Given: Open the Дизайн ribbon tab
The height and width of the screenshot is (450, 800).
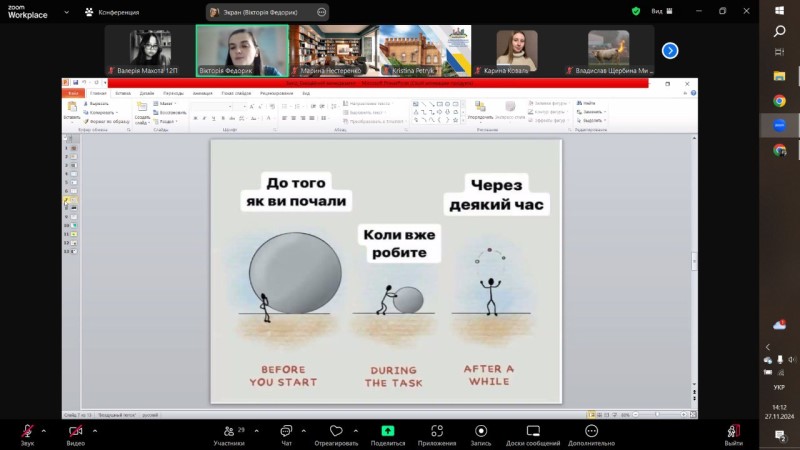Looking at the screenshot, I should pyautogui.click(x=147, y=93).
